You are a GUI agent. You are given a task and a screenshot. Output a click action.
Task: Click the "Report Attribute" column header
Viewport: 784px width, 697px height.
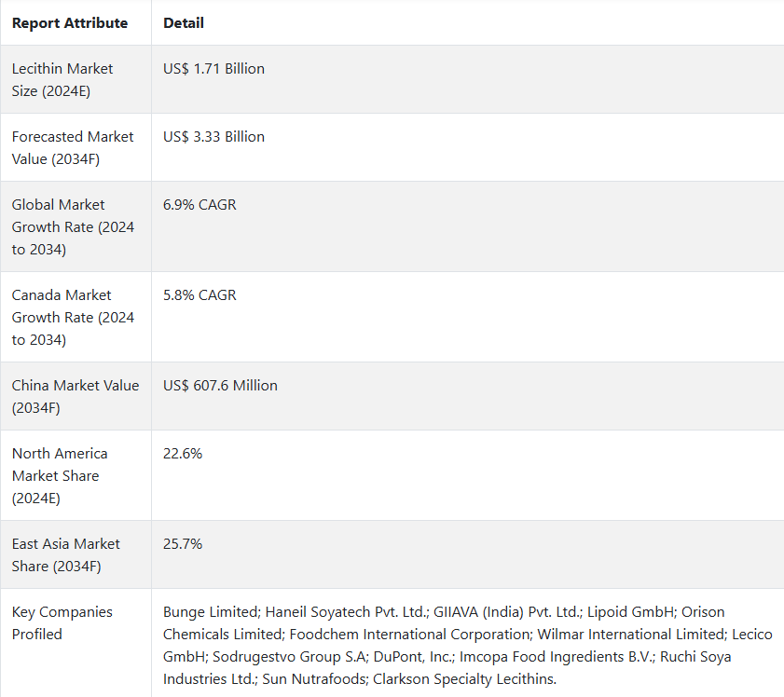[x=70, y=22]
